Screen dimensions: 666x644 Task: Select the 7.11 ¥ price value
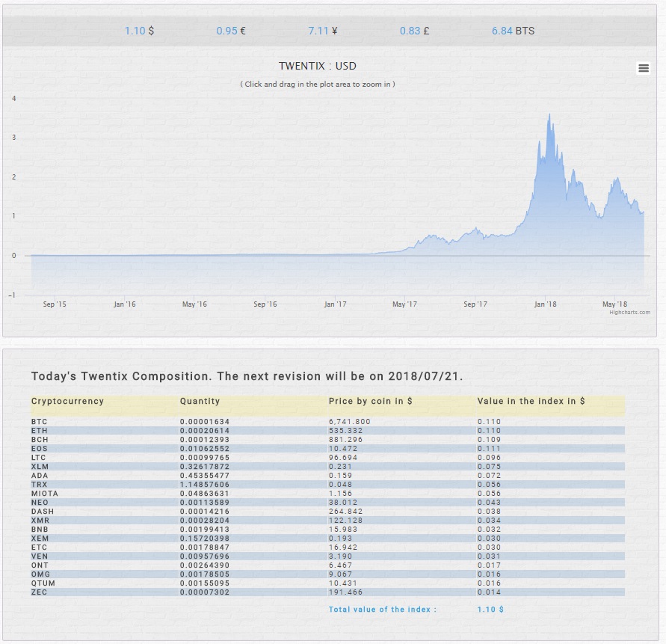323,31
